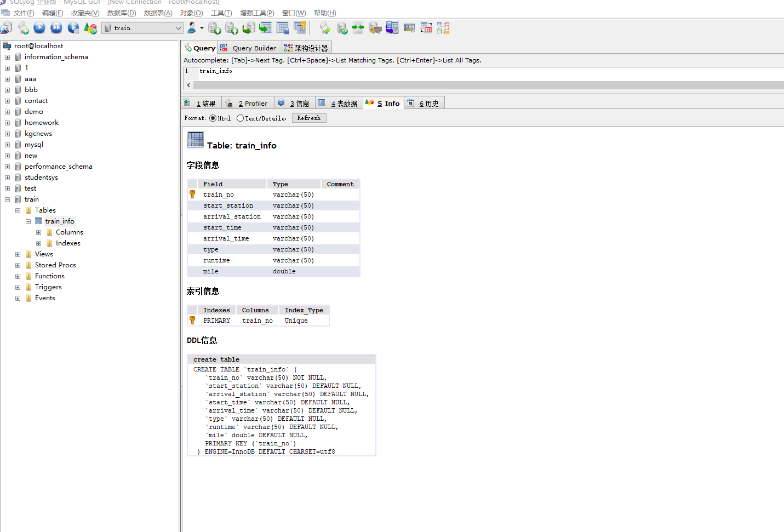Viewport: 784px width, 532px height.
Task: Switch to the 4 表数据 tab
Action: tap(339, 103)
